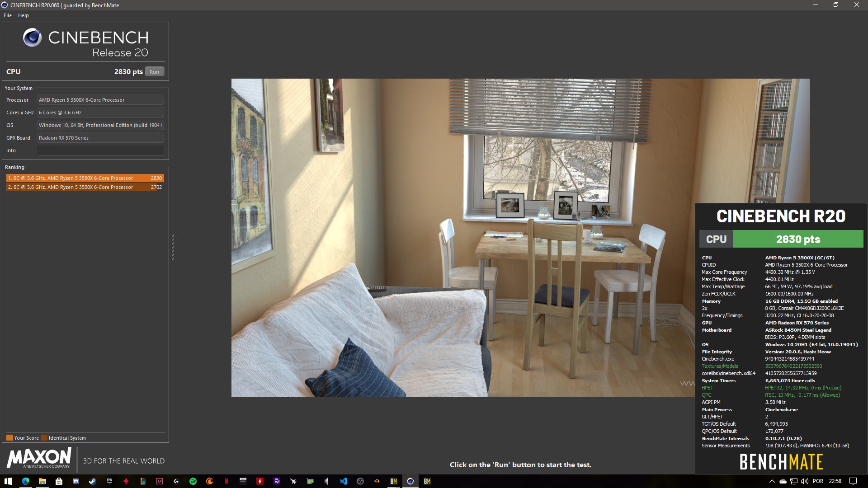Viewport: 868px width, 488px height.
Task: Click the Identical System brown legend swatch
Action: point(44,437)
